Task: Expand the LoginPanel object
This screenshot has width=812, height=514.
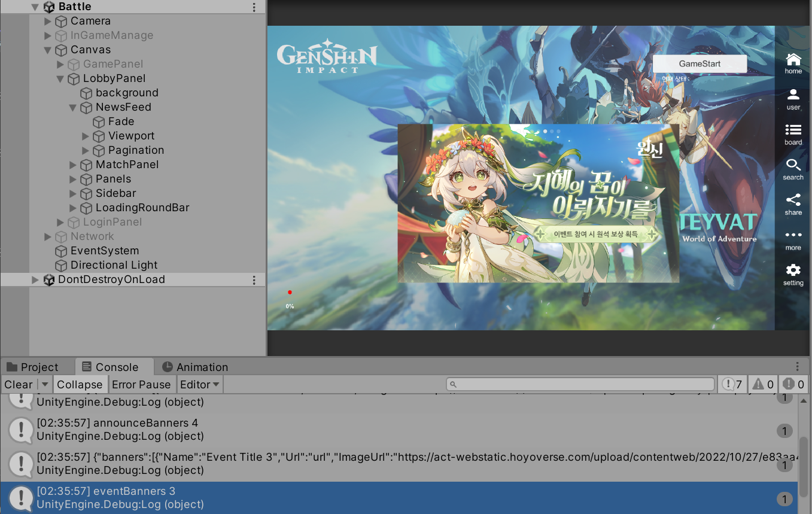Action: (x=60, y=222)
